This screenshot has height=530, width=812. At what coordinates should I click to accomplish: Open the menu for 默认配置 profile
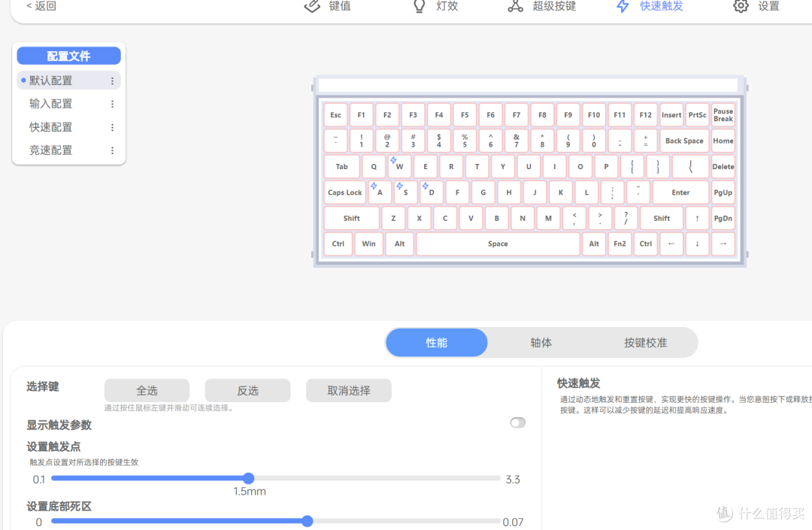pos(112,80)
